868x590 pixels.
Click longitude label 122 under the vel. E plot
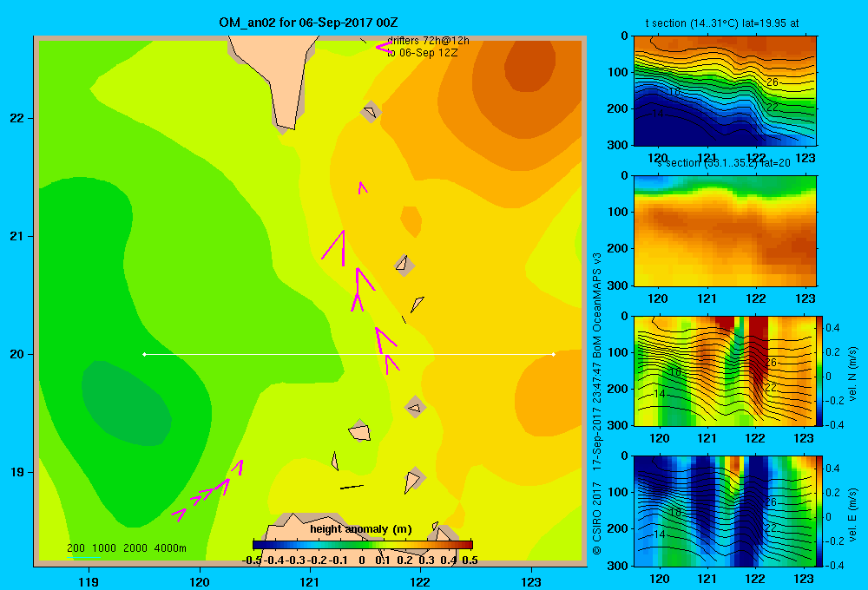click(754, 579)
